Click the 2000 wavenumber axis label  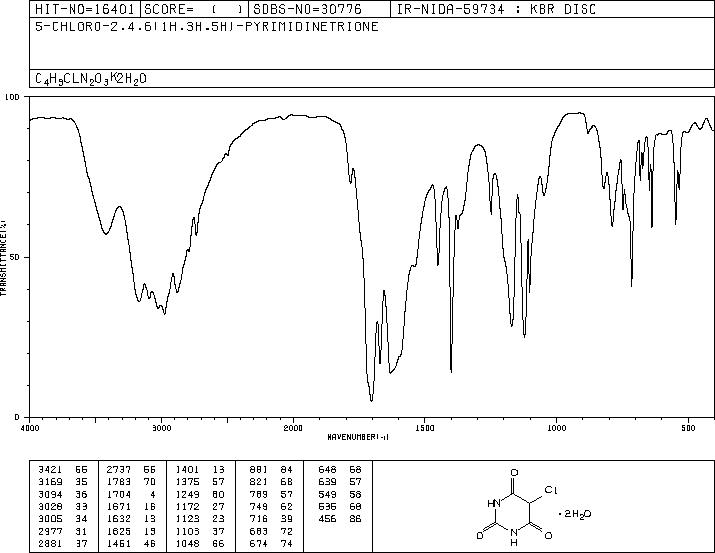293,428
